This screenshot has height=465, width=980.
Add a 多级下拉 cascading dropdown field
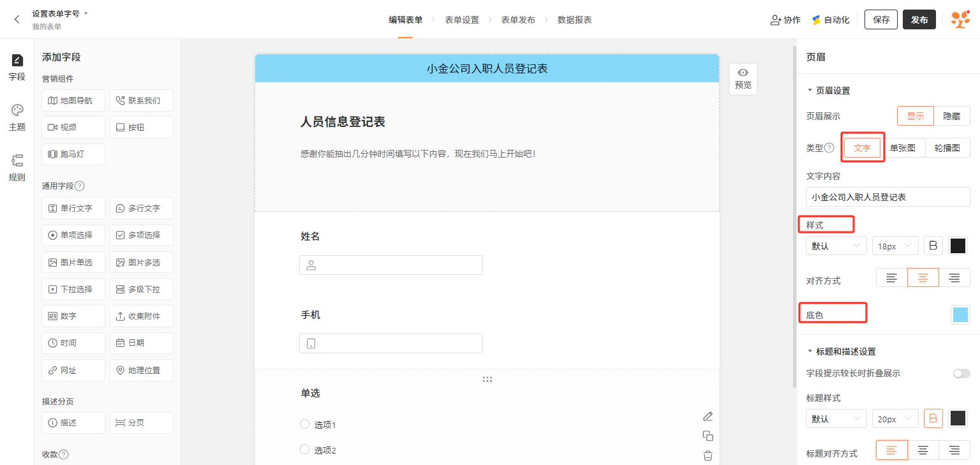click(x=142, y=289)
